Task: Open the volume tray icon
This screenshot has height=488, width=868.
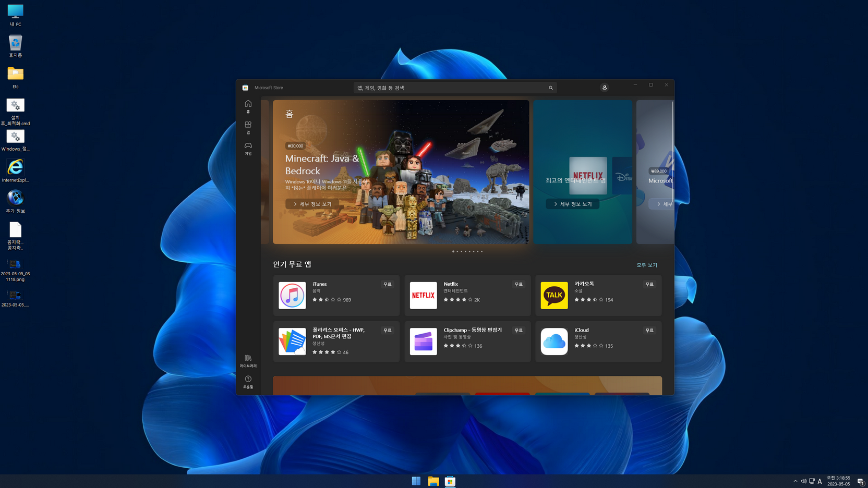Action: [803, 481]
